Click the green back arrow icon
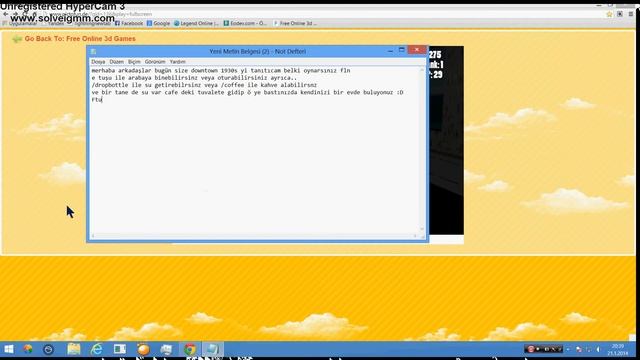This screenshot has width=640, height=360. click(x=17, y=39)
